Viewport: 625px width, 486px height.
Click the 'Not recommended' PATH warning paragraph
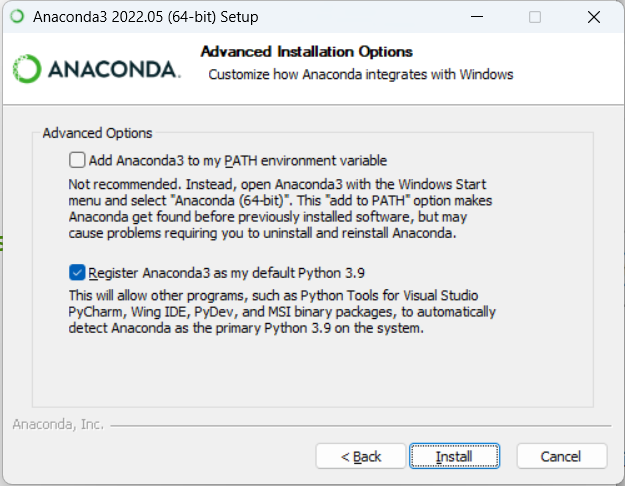[x=265, y=209]
